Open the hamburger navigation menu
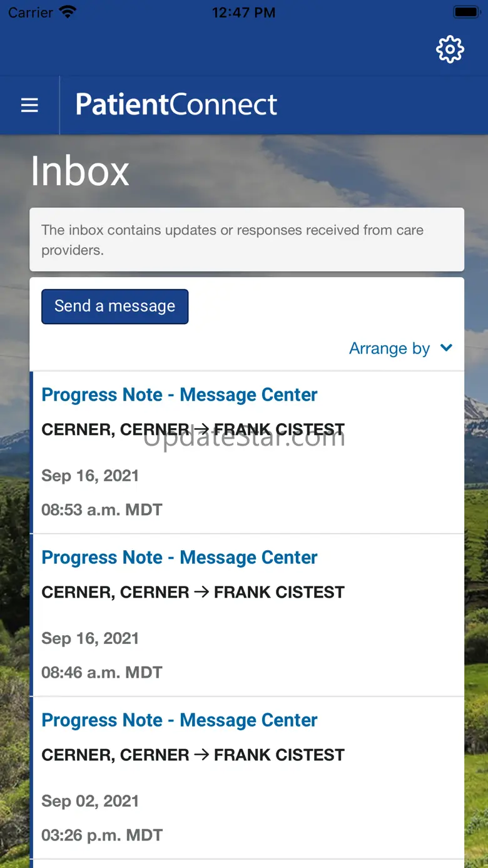The width and height of the screenshot is (488, 868). 29,106
